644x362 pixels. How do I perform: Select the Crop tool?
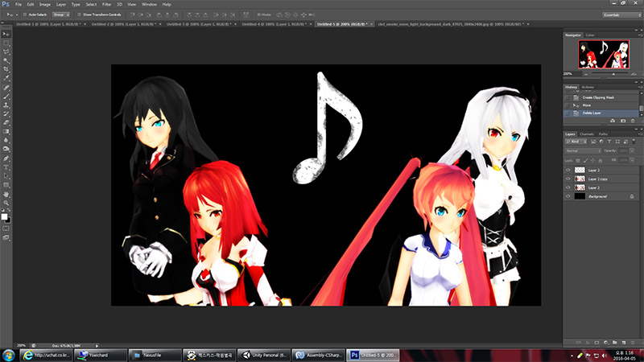[x=6, y=69]
